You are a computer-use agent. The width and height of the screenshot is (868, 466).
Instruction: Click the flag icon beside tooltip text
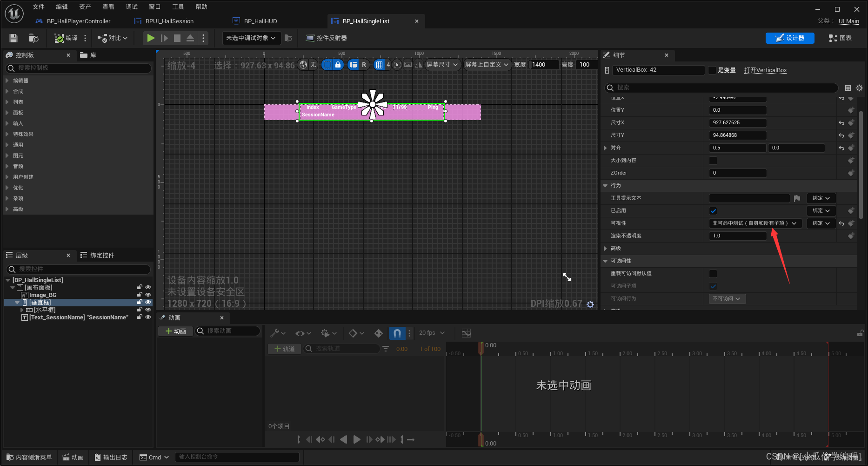[x=797, y=198]
